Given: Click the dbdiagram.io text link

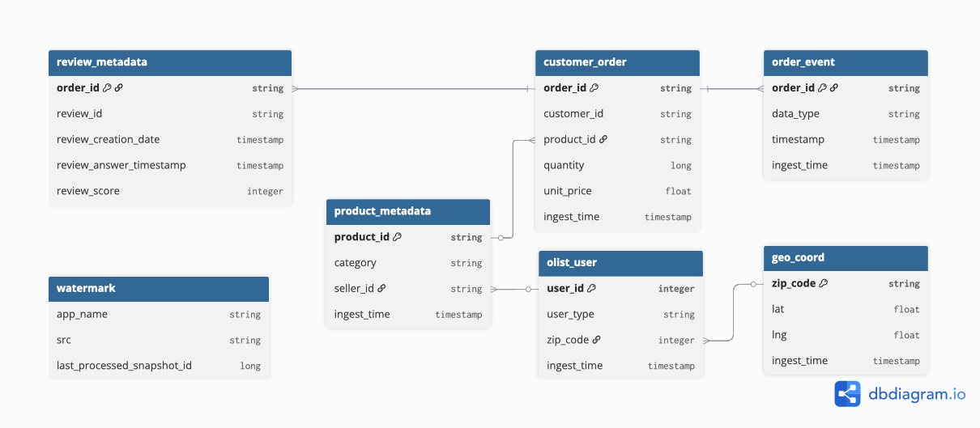Looking at the screenshot, I should 917,395.
